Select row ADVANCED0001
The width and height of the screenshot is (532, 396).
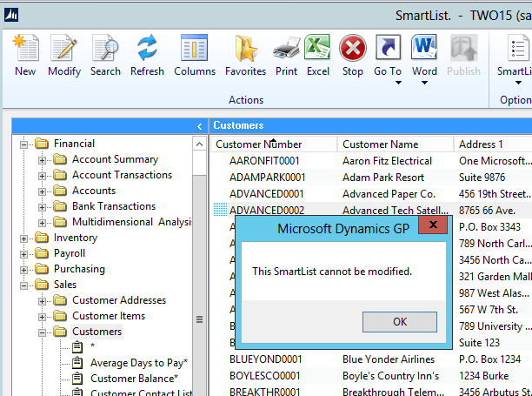point(371,194)
